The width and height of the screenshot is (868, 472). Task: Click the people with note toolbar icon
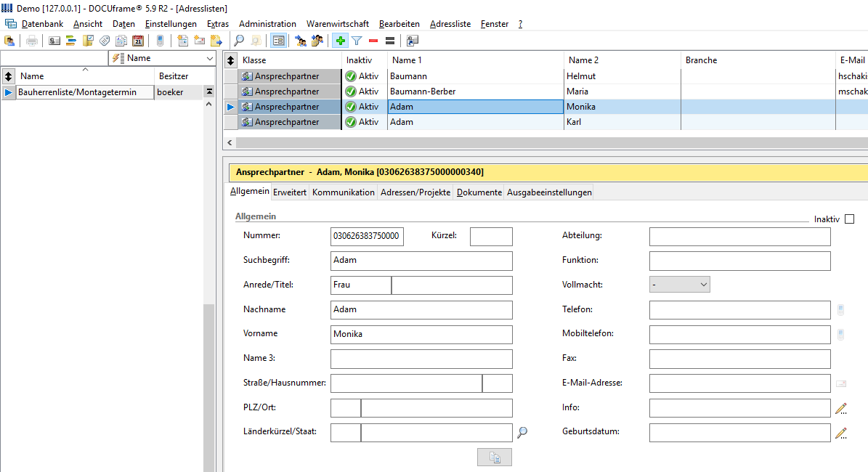[317, 41]
